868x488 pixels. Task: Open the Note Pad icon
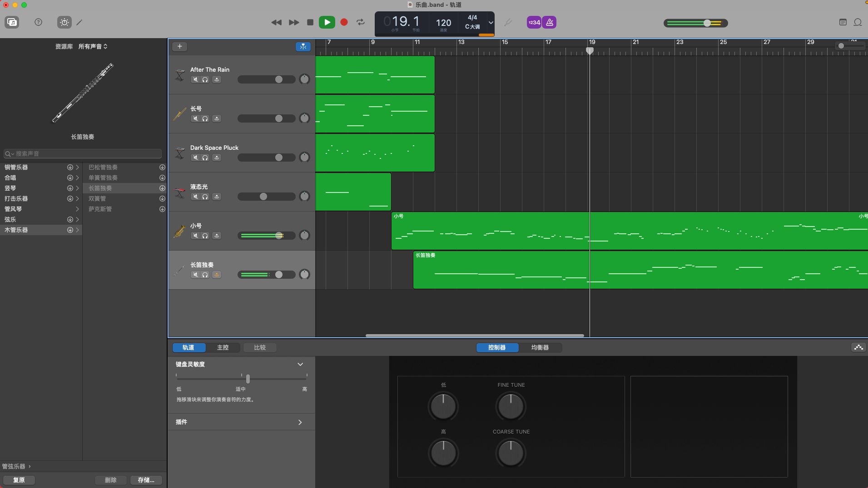click(x=843, y=22)
